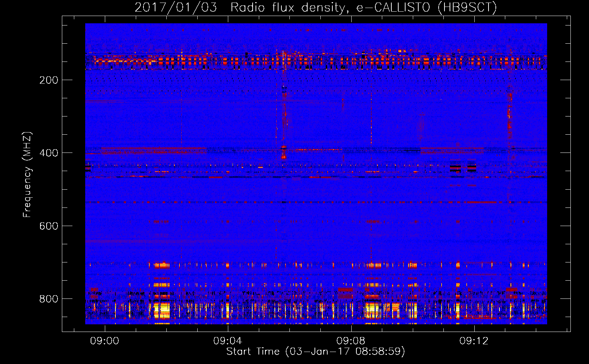Click the 09:00 time tick label

point(105,341)
